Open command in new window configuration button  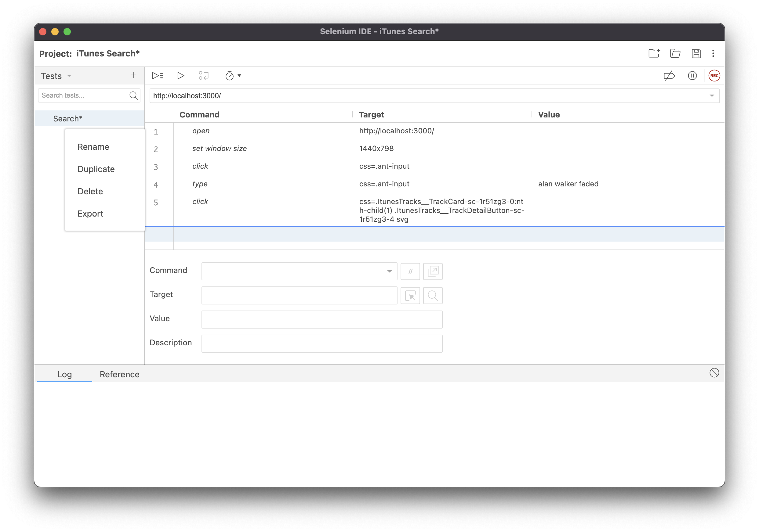(x=433, y=271)
